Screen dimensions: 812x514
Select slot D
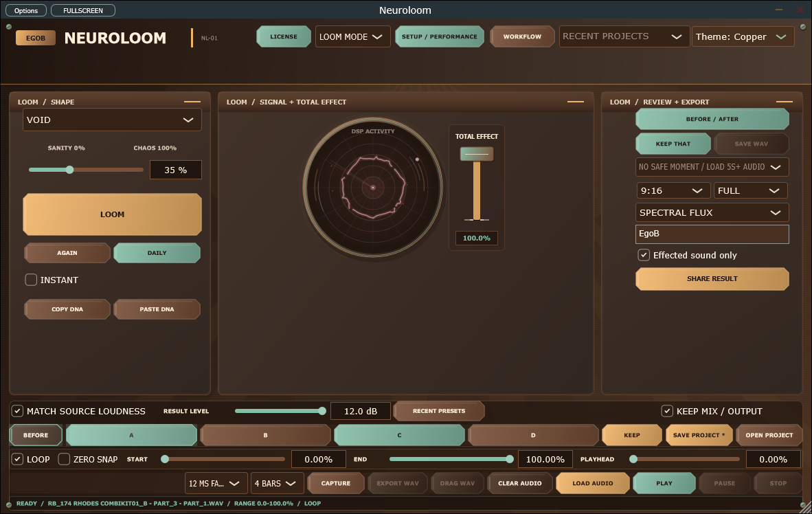coord(533,435)
